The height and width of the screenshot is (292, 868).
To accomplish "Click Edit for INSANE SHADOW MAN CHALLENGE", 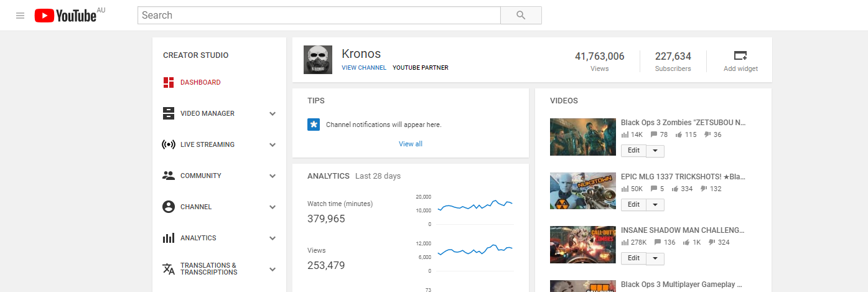I will pos(633,258).
